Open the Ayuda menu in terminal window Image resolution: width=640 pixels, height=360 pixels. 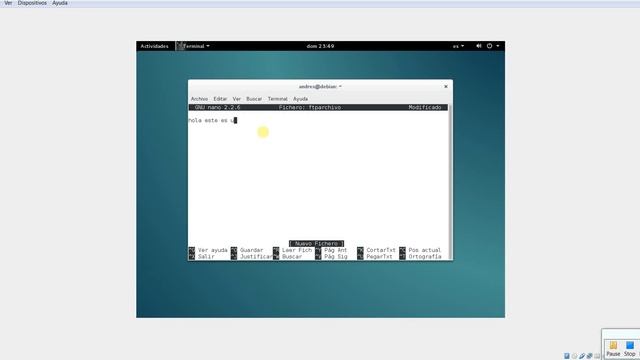click(x=300, y=99)
